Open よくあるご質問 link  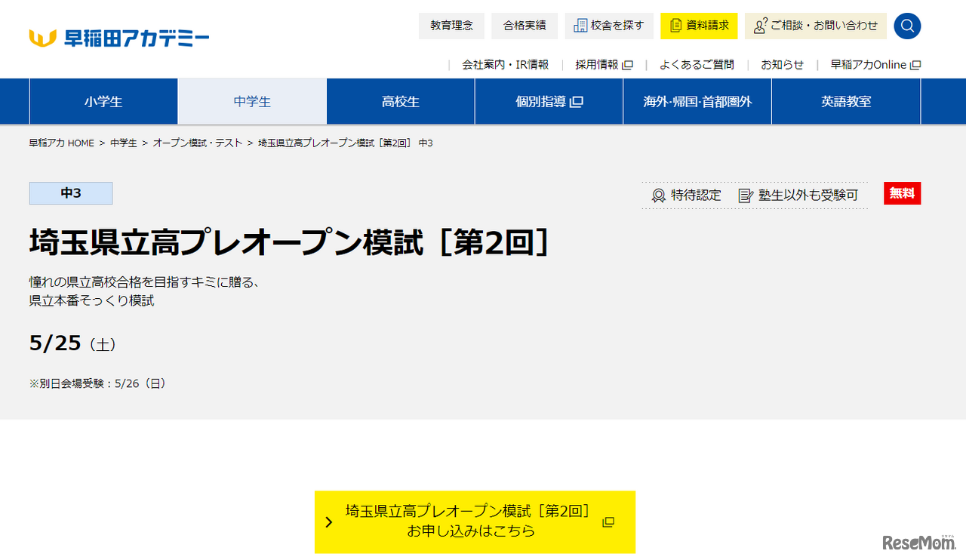(697, 65)
